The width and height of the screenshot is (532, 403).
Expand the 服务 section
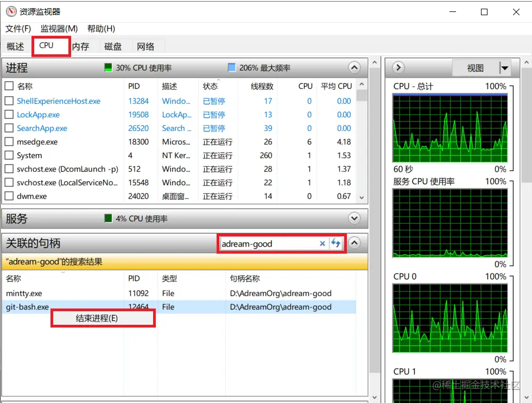pos(354,218)
